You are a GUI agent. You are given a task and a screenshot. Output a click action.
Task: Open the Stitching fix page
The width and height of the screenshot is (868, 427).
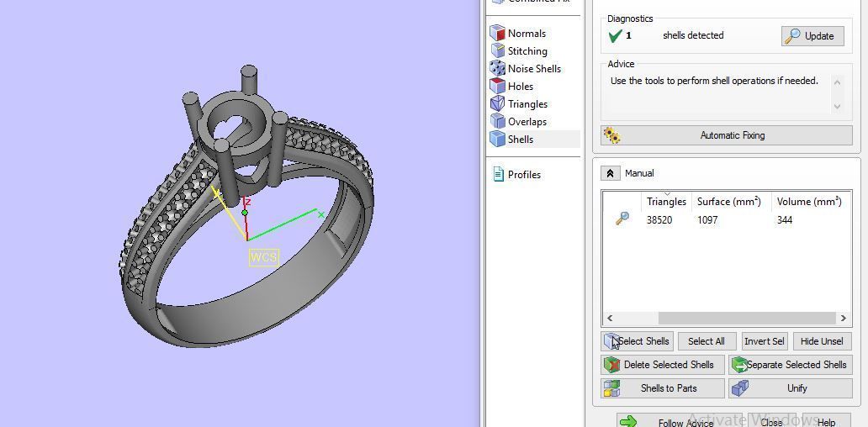tap(519, 51)
